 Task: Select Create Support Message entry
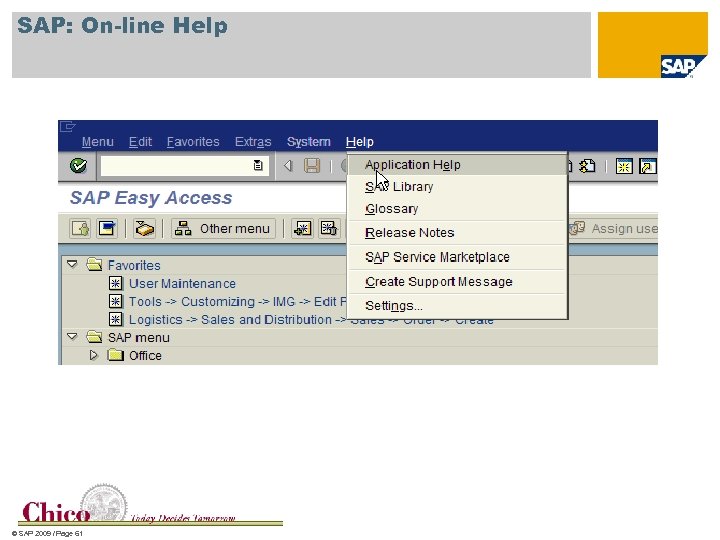pyautogui.click(x=457, y=281)
